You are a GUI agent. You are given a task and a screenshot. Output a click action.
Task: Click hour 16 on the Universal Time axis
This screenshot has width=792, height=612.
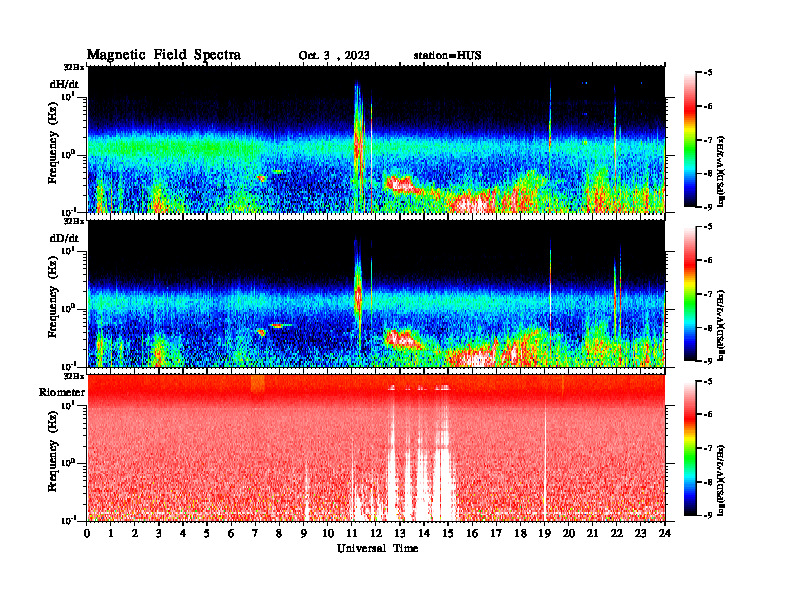pyautogui.click(x=472, y=533)
